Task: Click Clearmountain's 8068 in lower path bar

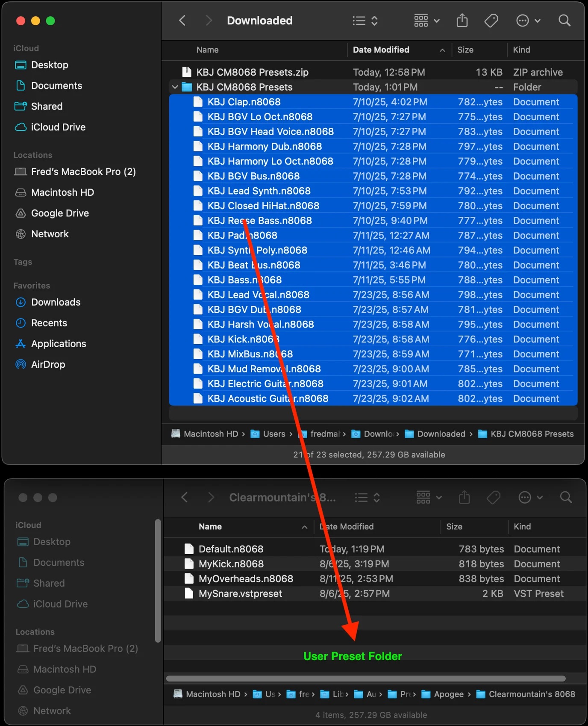Action: [526, 694]
